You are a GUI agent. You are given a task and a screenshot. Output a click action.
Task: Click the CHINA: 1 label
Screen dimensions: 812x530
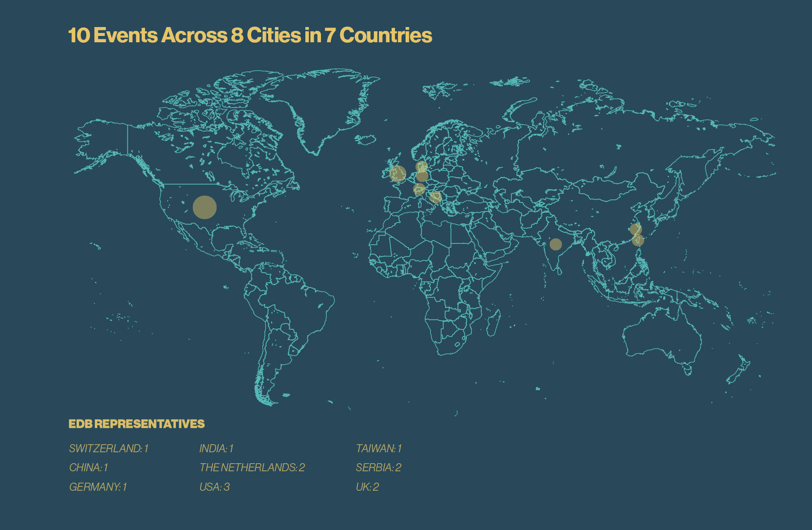(88, 467)
